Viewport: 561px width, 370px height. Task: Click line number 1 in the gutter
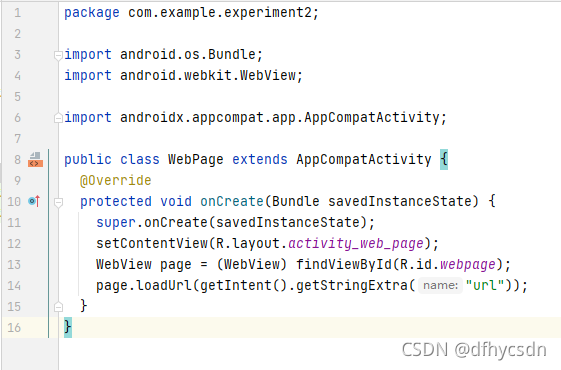click(17, 13)
